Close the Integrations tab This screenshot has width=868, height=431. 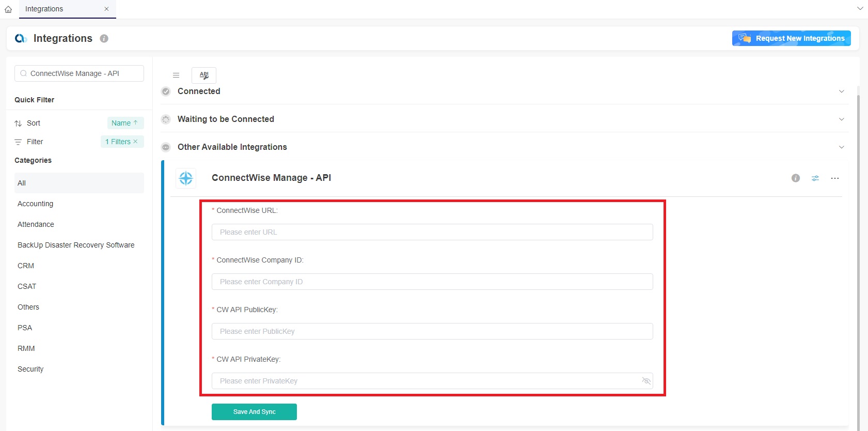[x=106, y=9]
